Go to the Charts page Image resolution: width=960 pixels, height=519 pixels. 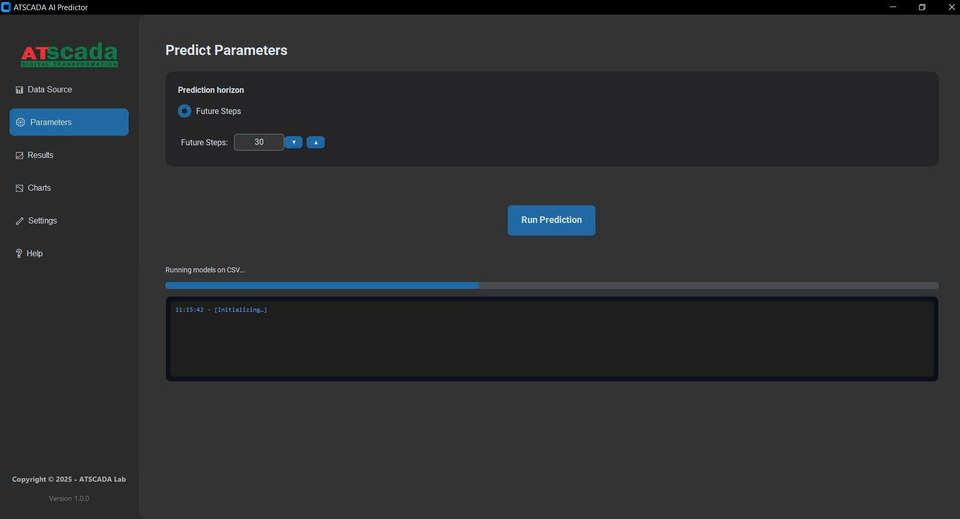point(40,188)
